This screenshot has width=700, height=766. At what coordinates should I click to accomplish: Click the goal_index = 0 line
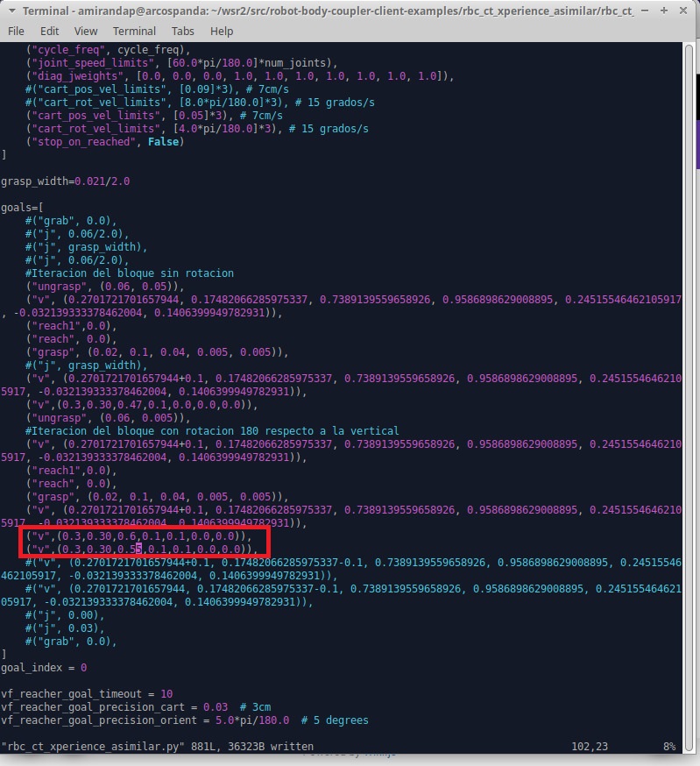(x=44, y=667)
